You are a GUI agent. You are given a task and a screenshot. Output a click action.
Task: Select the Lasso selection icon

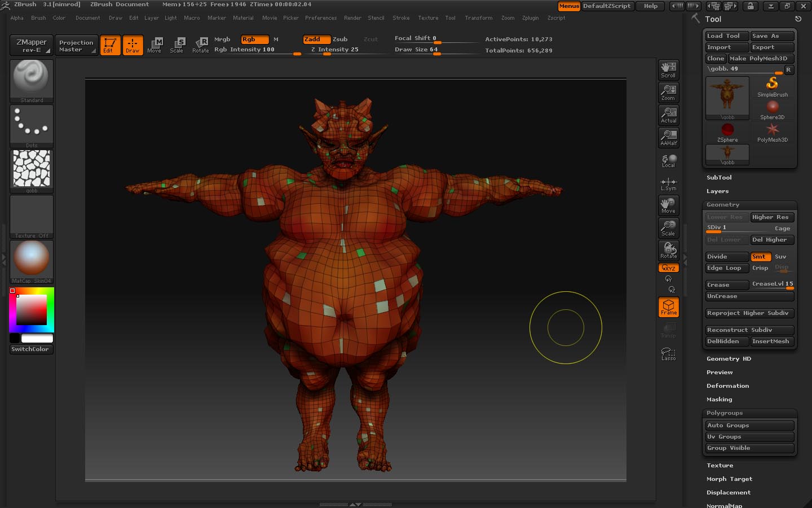pyautogui.click(x=668, y=354)
